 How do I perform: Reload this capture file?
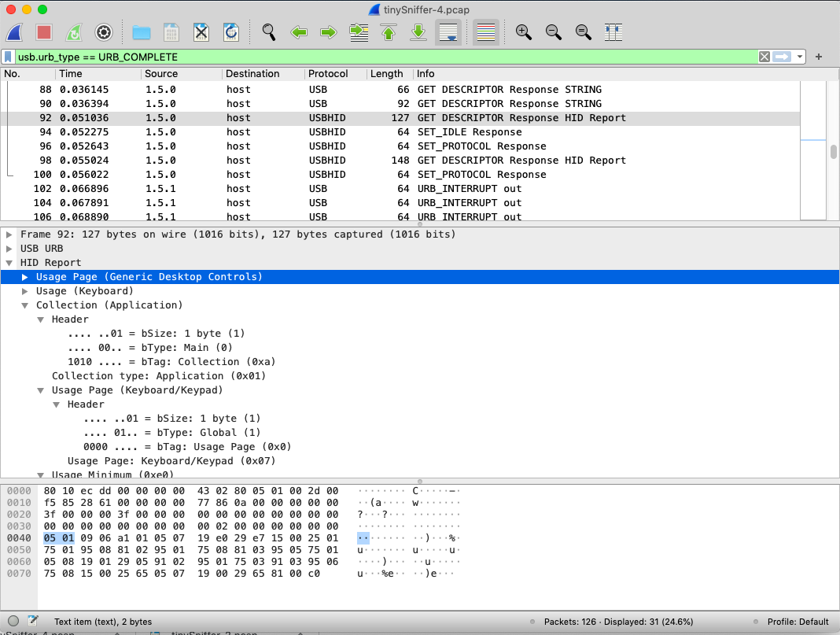[x=231, y=33]
